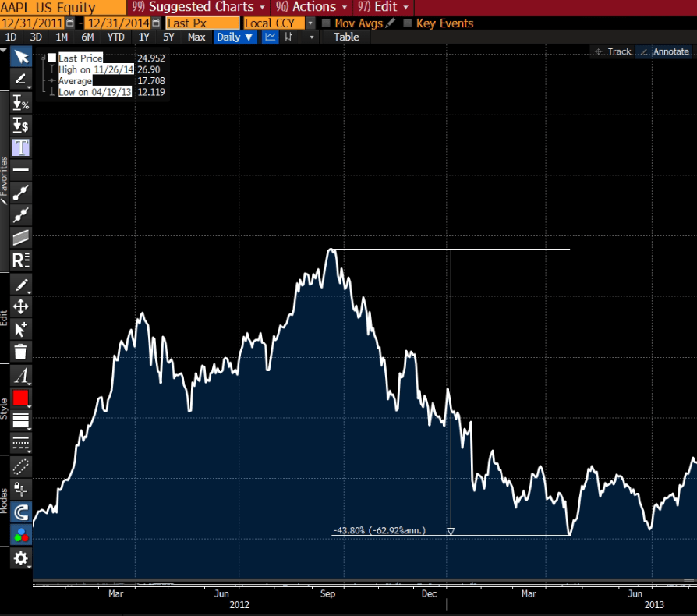Set the range to YTD
This screenshot has width=697, height=616.
pyautogui.click(x=115, y=37)
